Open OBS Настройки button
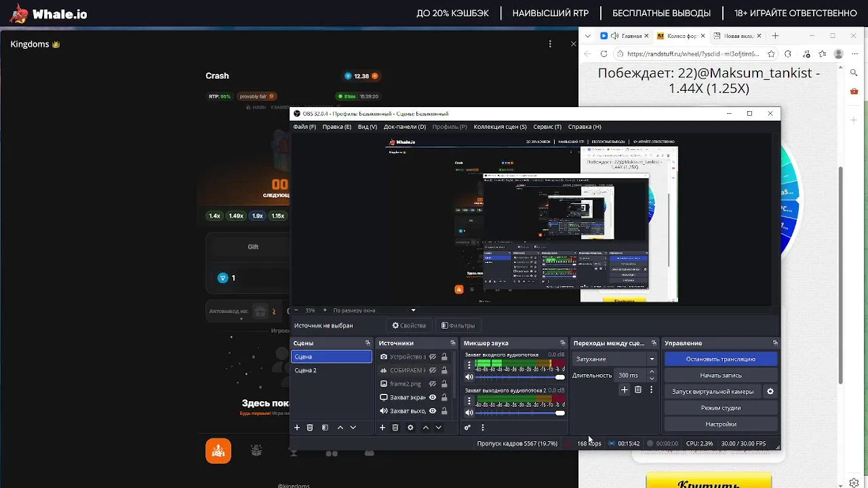Viewport: 868px width, 488px height. tap(720, 424)
